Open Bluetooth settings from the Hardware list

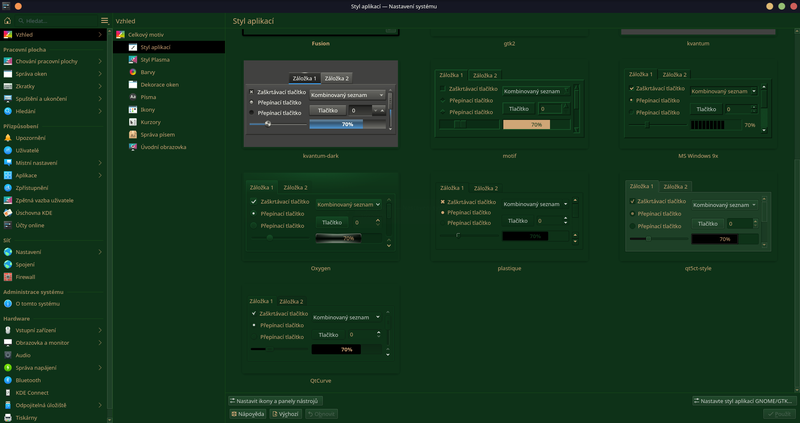(8, 380)
